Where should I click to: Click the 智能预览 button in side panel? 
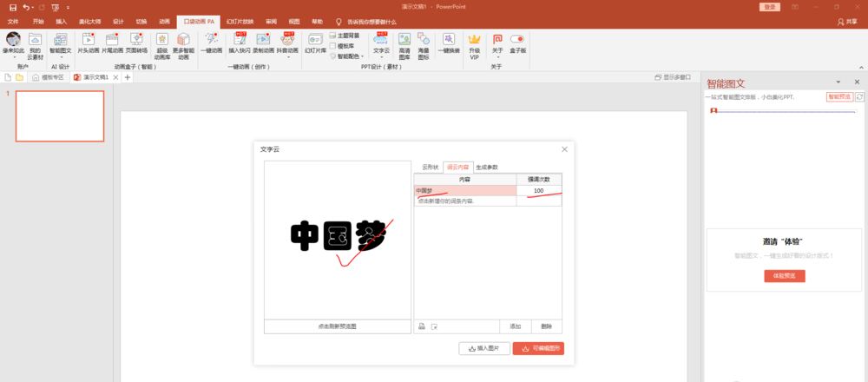point(839,97)
